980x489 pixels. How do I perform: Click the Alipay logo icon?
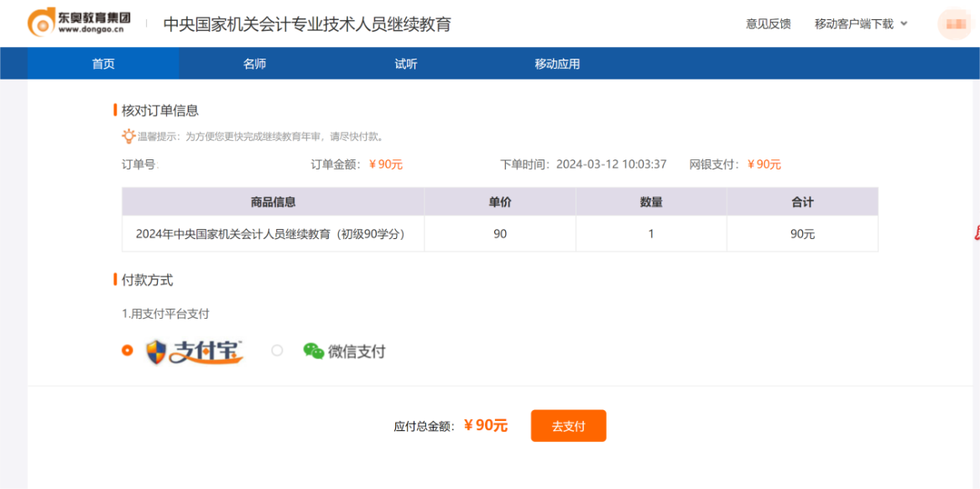(195, 351)
